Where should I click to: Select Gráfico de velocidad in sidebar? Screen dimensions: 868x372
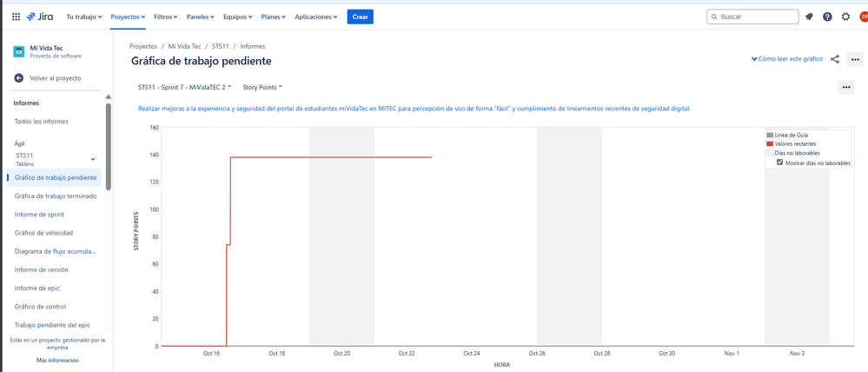[43, 233]
